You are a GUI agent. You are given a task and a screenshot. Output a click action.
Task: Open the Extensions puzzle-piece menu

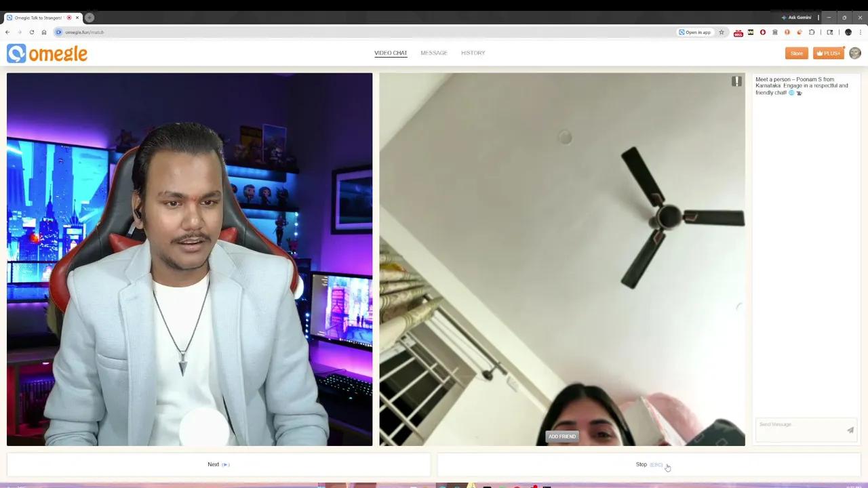point(812,32)
